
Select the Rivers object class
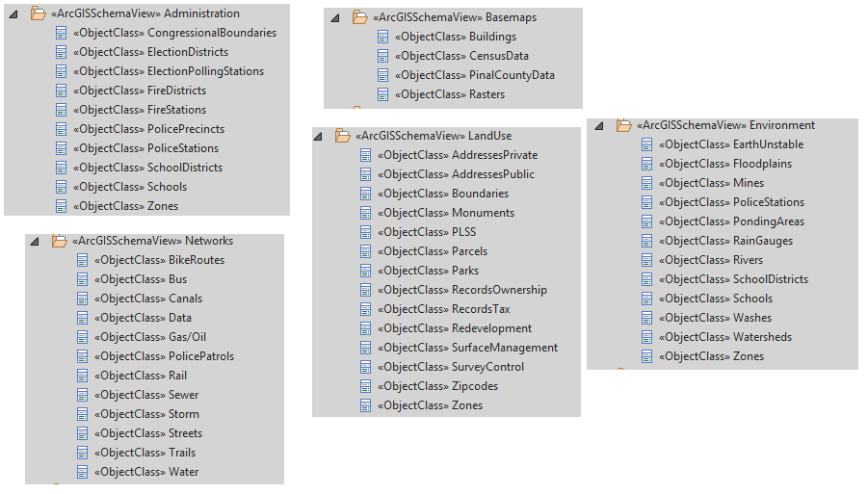click(x=711, y=261)
